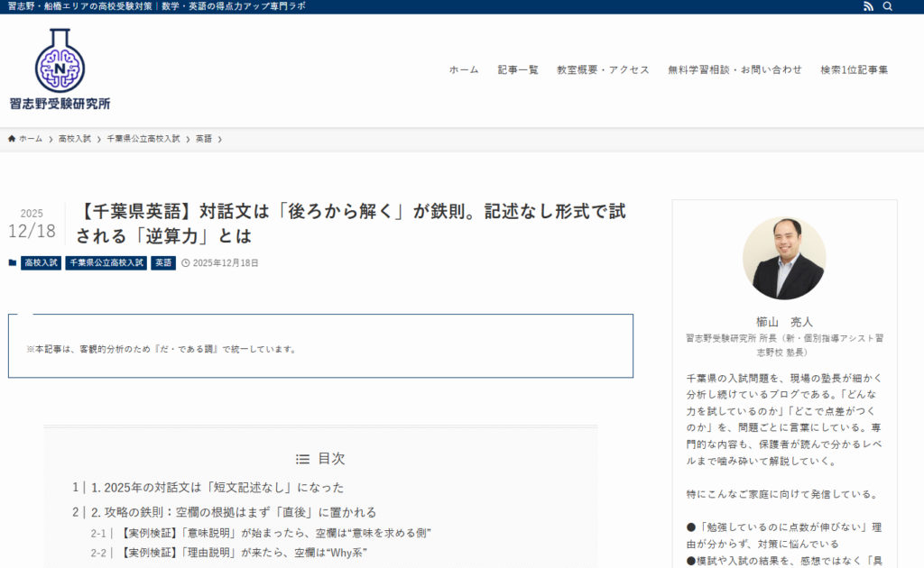The height and width of the screenshot is (568, 924).
Task: Open 記事一覧 in the navigation menu
Action: pyautogui.click(x=518, y=70)
